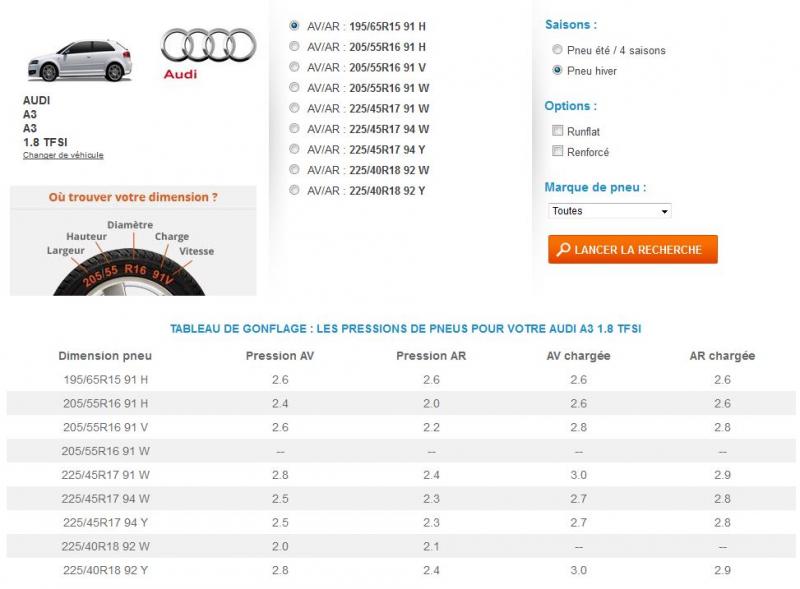Click the AV chargée column header

click(578, 356)
